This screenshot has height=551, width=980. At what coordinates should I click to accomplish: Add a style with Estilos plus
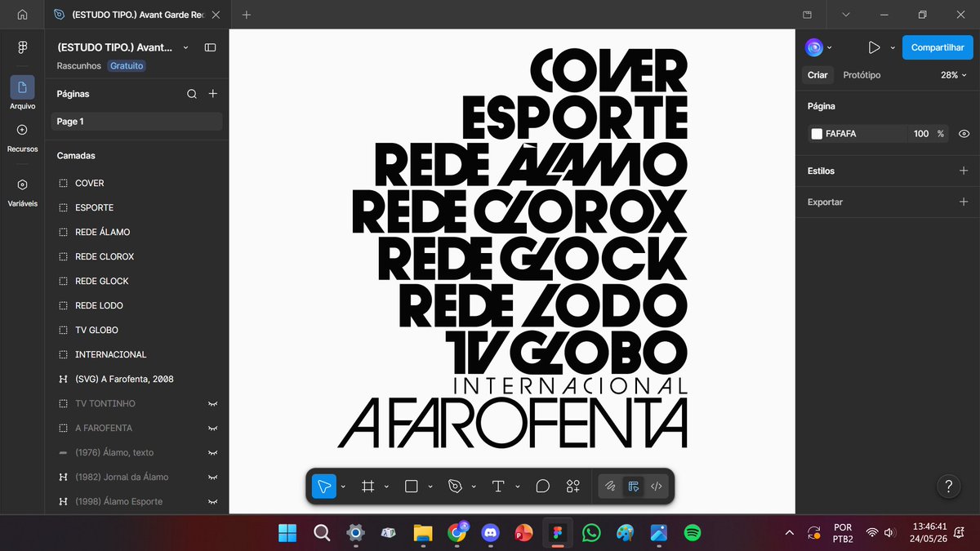pos(964,171)
